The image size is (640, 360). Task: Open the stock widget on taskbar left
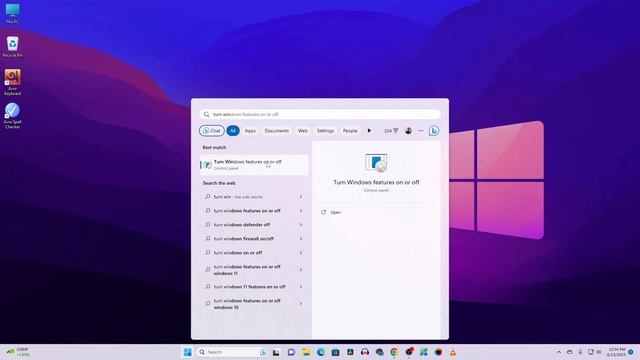(x=17, y=352)
